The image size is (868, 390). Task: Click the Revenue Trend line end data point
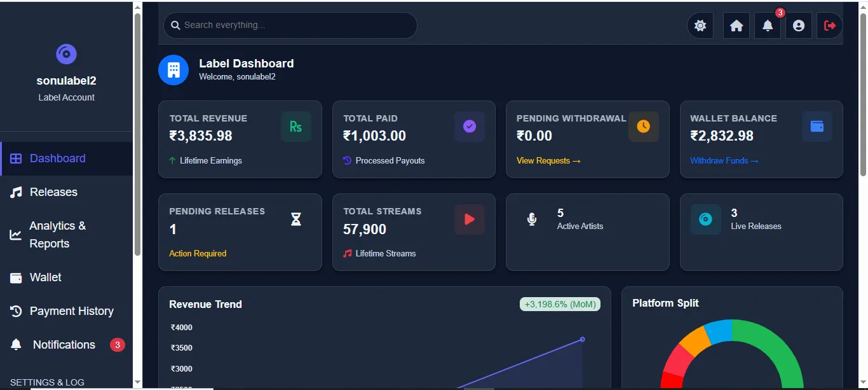click(582, 339)
